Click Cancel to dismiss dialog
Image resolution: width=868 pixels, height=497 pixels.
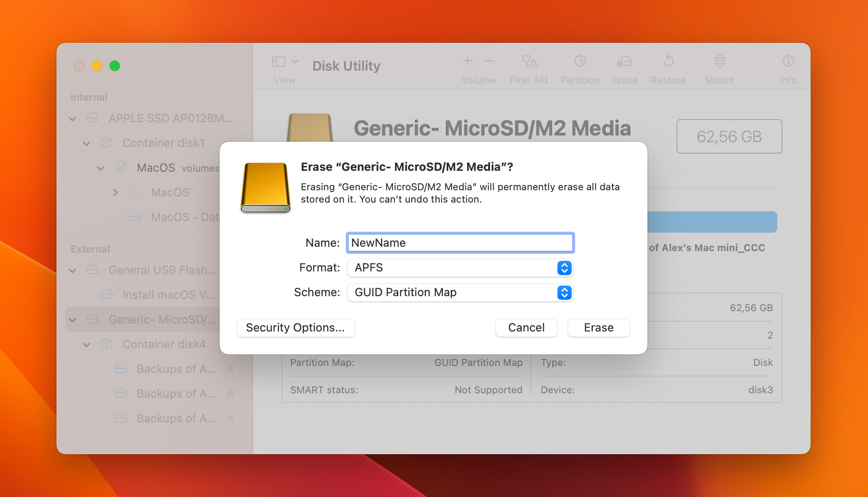[x=526, y=327]
